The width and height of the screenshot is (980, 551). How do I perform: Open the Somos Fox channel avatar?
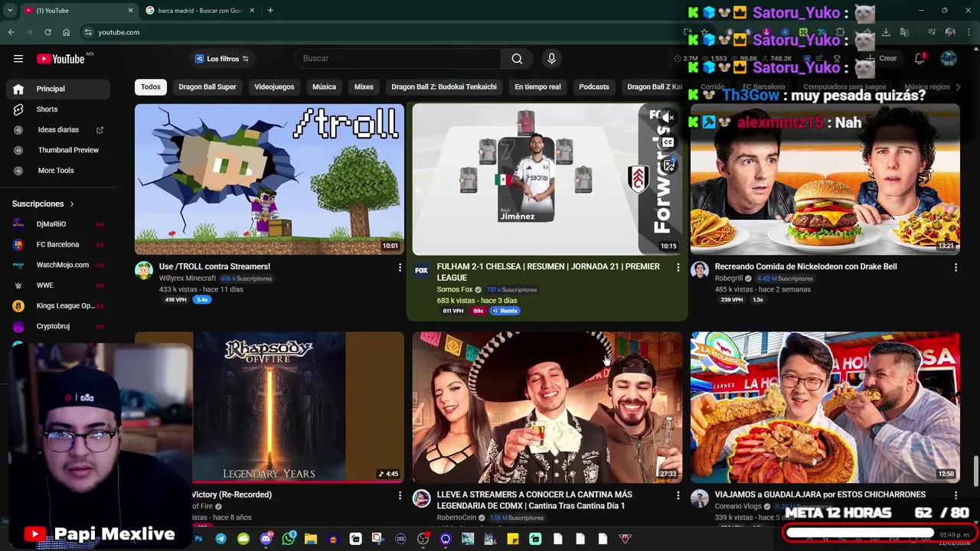click(421, 270)
